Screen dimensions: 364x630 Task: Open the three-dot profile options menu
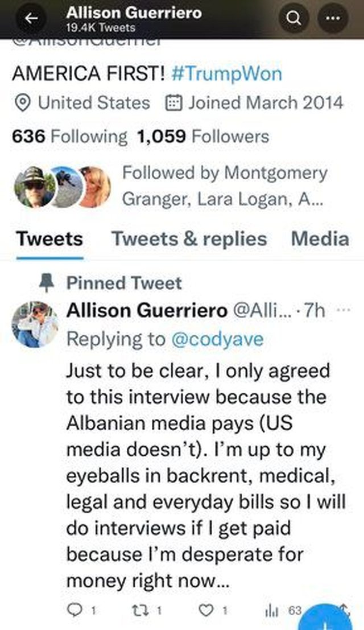click(333, 18)
